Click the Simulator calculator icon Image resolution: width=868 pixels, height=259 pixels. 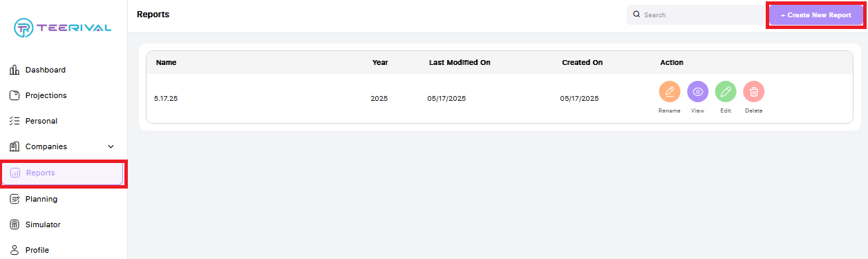pyautogui.click(x=15, y=224)
